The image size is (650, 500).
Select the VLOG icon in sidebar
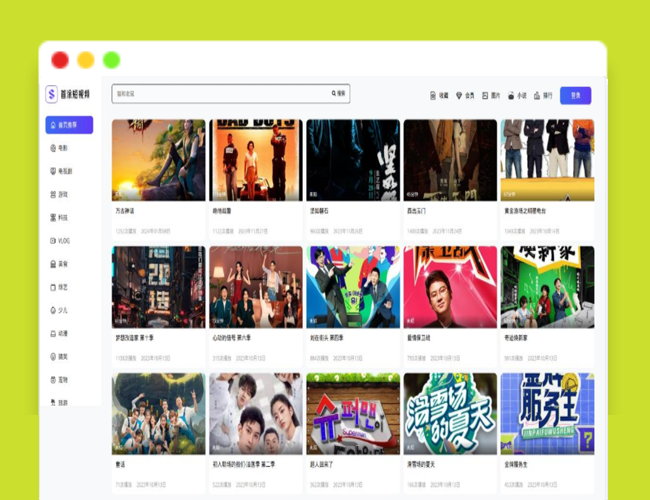[51, 241]
